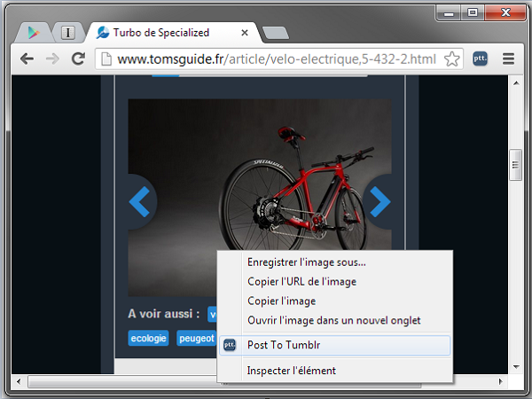Go to the previous slideshow image

[141, 201]
